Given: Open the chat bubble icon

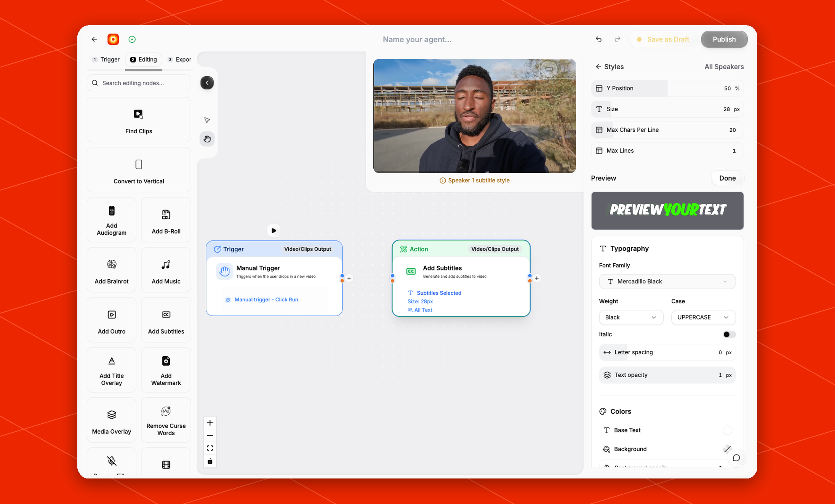Looking at the screenshot, I should [x=736, y=458].
